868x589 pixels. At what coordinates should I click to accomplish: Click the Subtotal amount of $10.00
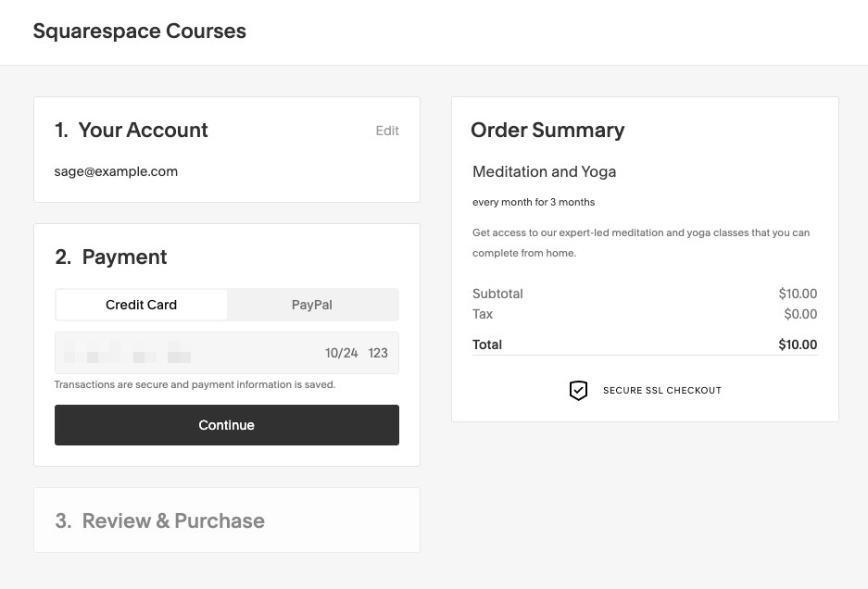tap(798, 294)
